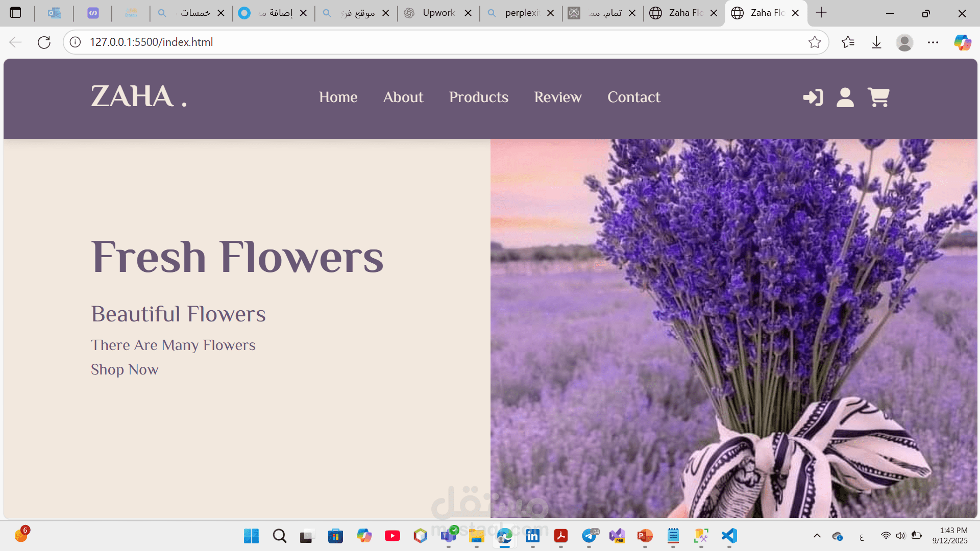Open Windows taskbar search

279,536
